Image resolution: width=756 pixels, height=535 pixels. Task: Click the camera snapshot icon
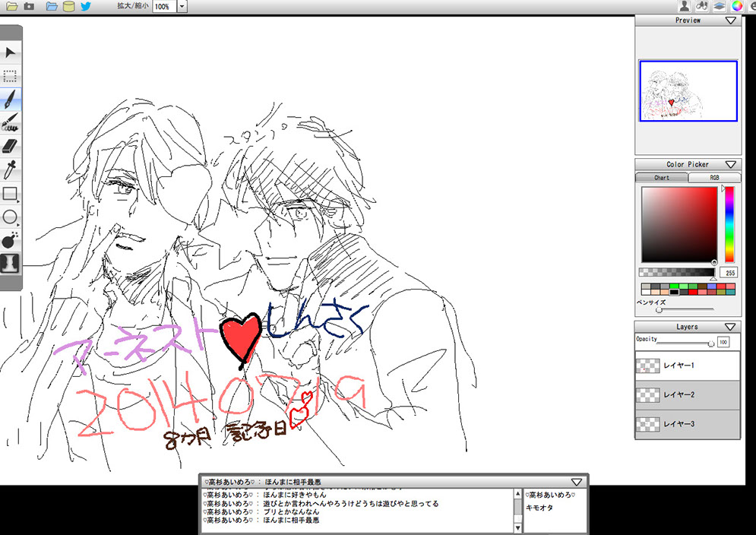click(x=29, y=6)
